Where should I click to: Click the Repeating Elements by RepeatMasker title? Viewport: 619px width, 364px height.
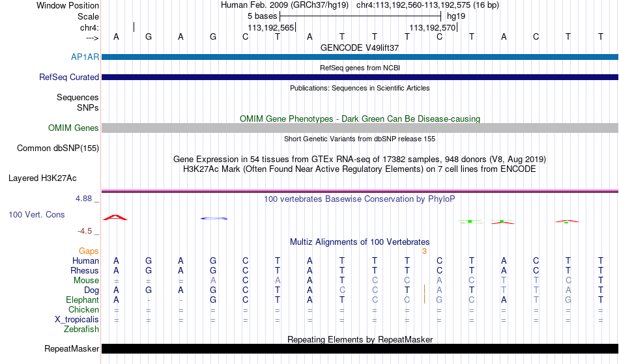tap(360, 339)
